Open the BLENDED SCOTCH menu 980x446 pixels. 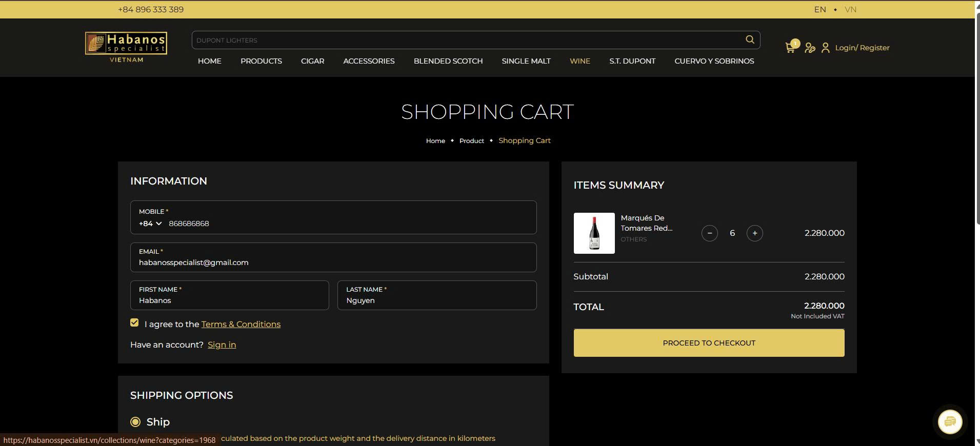click(448, 61)
